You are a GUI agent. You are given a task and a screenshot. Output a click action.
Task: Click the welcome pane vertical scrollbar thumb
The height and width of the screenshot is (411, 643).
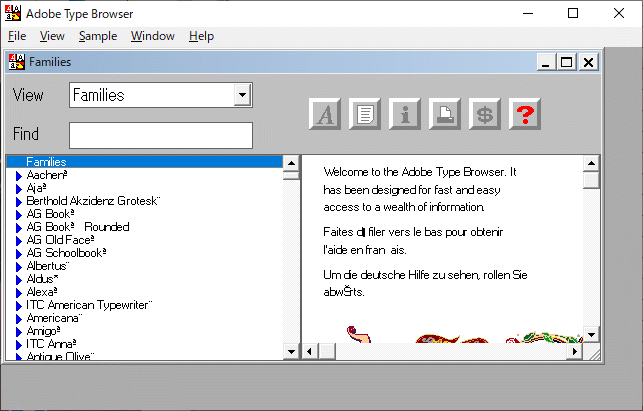tap(591, 180)
